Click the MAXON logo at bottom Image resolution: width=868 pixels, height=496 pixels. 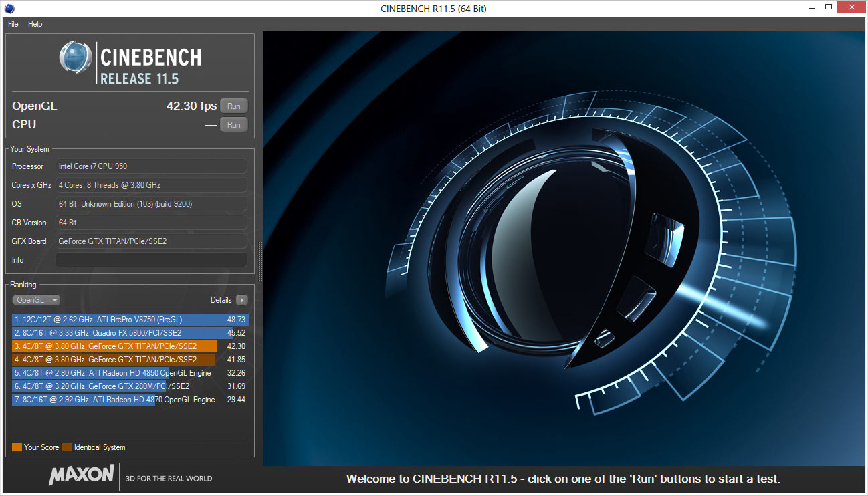tap(81, 475)
